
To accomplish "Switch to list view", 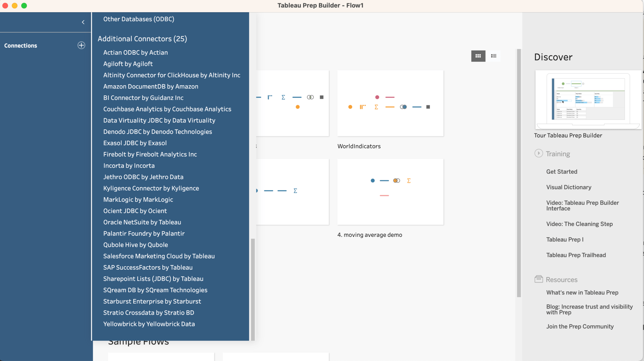I will (494, 56).
